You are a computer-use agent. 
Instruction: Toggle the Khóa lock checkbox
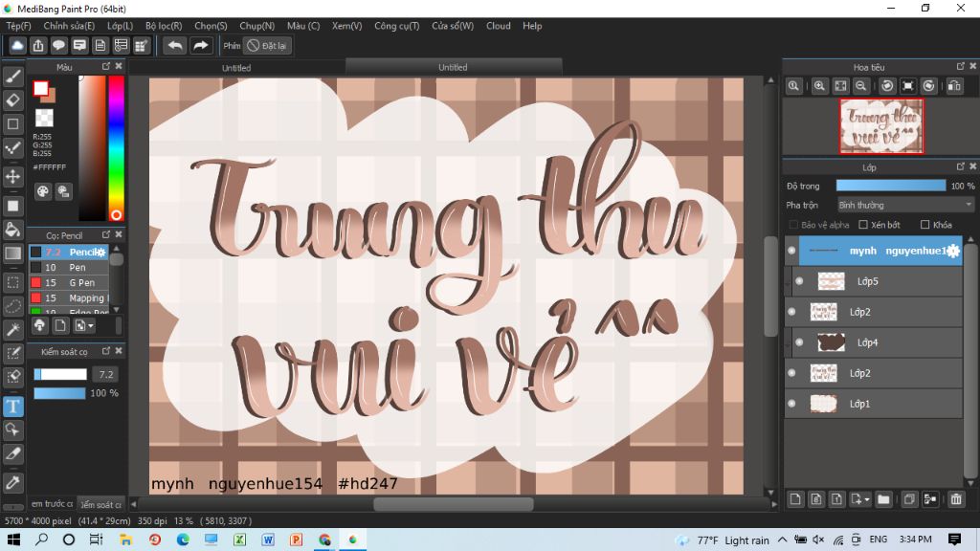[925, 225]
